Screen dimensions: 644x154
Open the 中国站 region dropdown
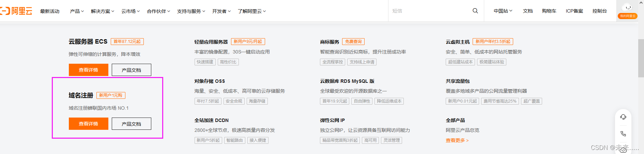tap(503, 11)
